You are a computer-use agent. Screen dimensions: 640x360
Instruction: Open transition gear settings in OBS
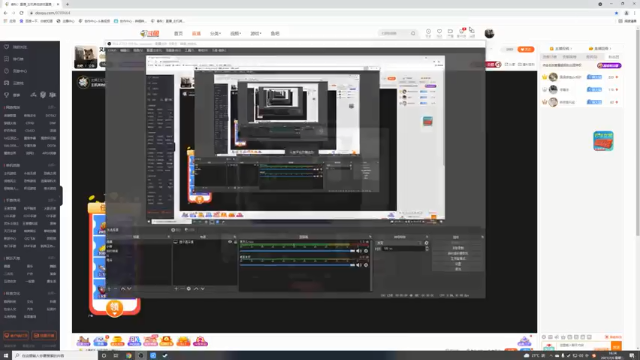pyautogui.click(x=427, y=243)
